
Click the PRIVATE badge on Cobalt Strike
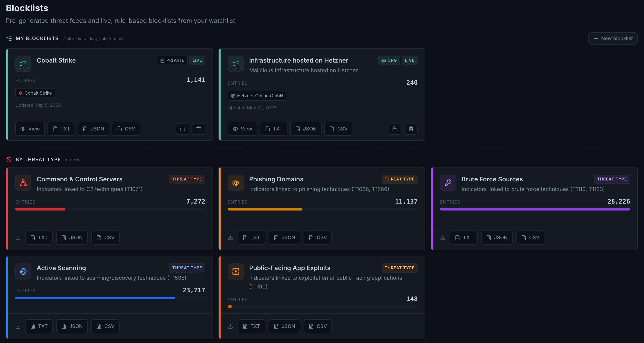pyautogui.click(x=172, y=60)
